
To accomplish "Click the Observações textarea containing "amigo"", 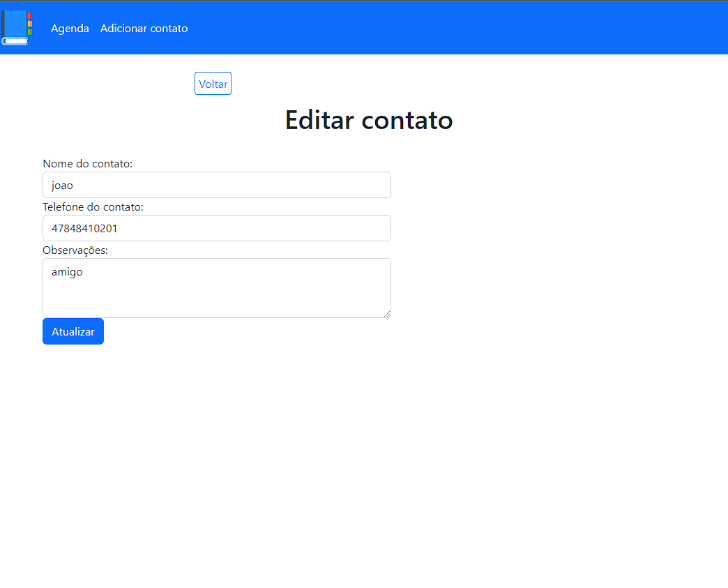I will [x=216, y=287].
